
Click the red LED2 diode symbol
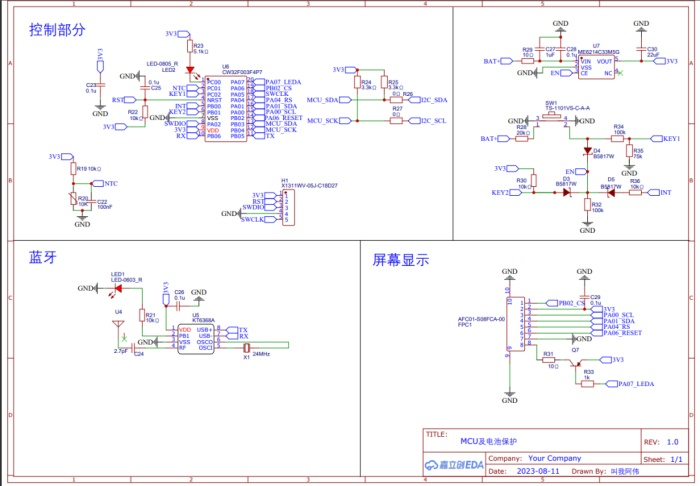coord(189,71)
